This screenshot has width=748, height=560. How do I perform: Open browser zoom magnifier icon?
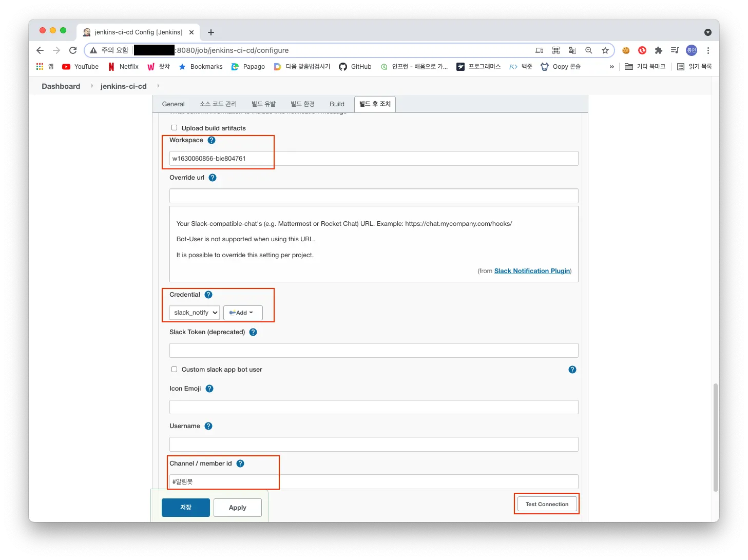589,50
